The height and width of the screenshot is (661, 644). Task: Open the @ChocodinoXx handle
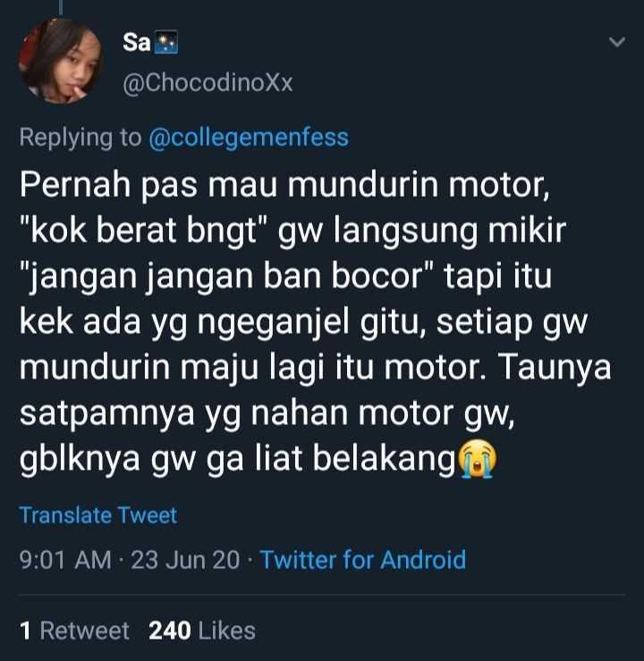click(208, 82)
